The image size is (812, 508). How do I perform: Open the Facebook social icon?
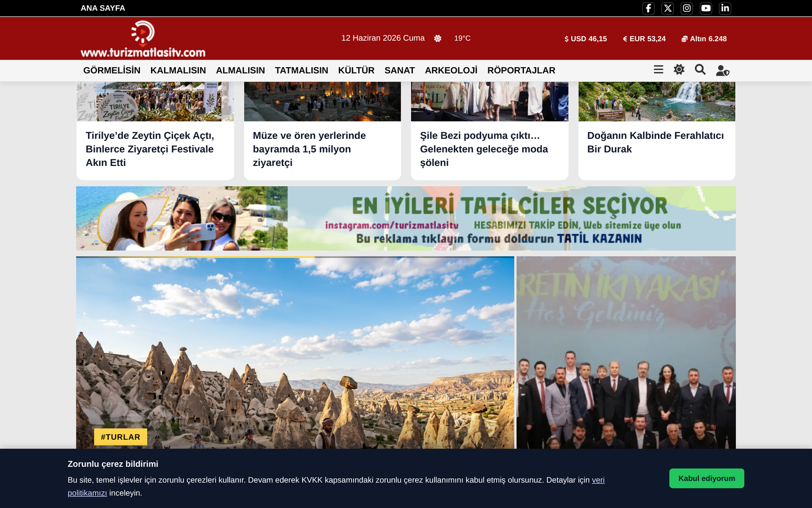(648, 8)
